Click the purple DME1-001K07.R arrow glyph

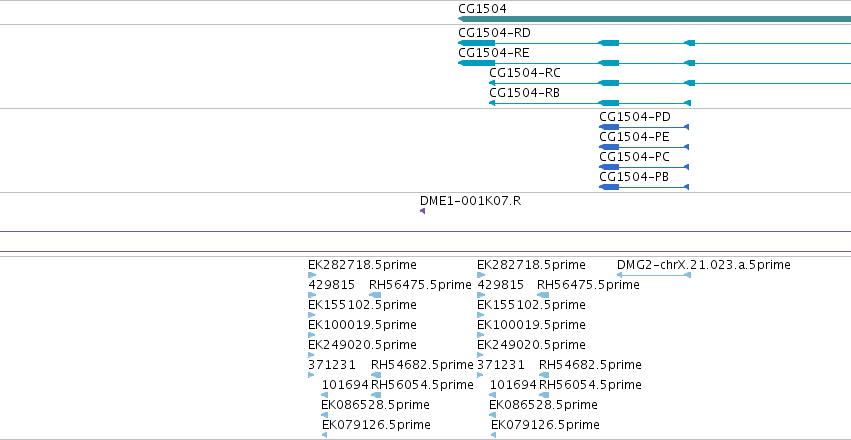click(x=422, y=211)
